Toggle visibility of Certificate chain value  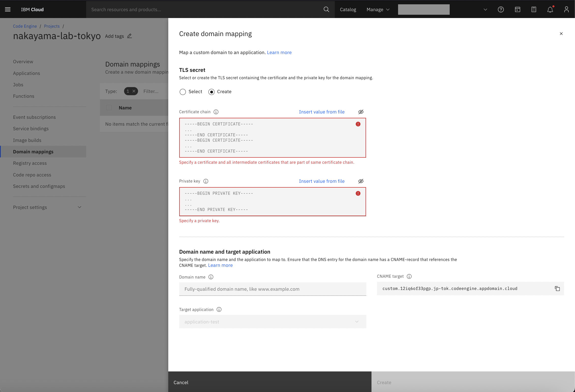(361, 112)
